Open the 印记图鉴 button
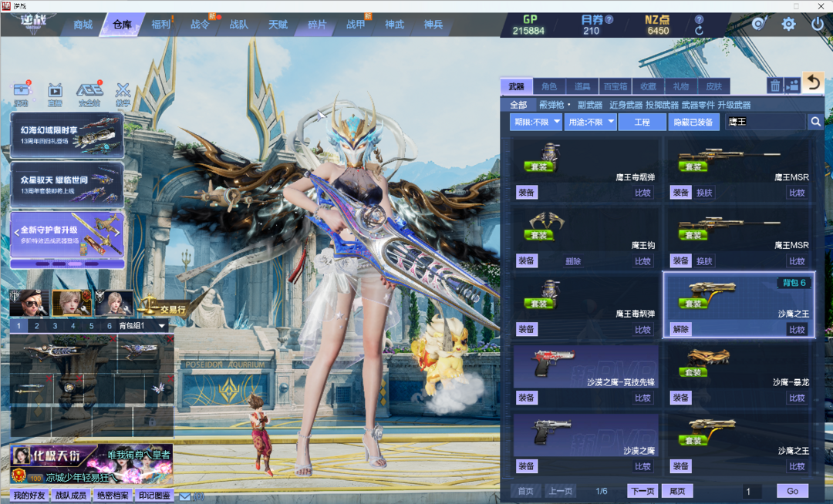Screen dimensions: 833x504 154,495
